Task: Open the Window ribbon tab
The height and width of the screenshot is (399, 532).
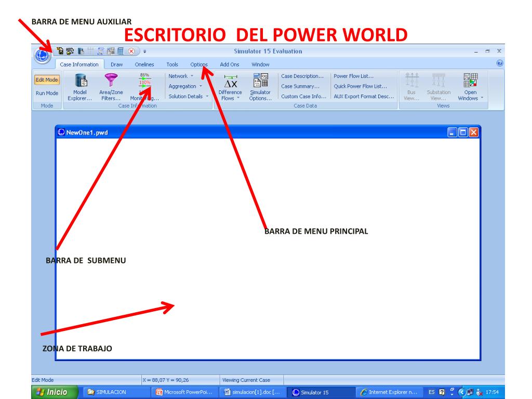Action: 260,64
